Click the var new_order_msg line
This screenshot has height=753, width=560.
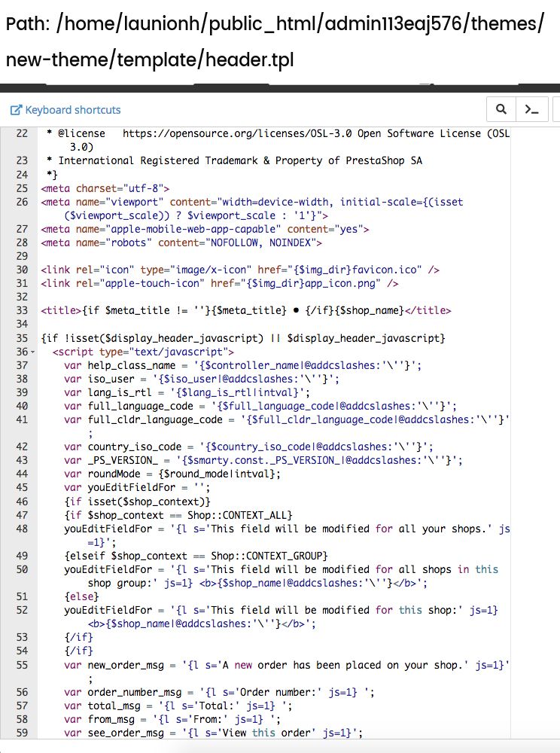tap(287, 672)
